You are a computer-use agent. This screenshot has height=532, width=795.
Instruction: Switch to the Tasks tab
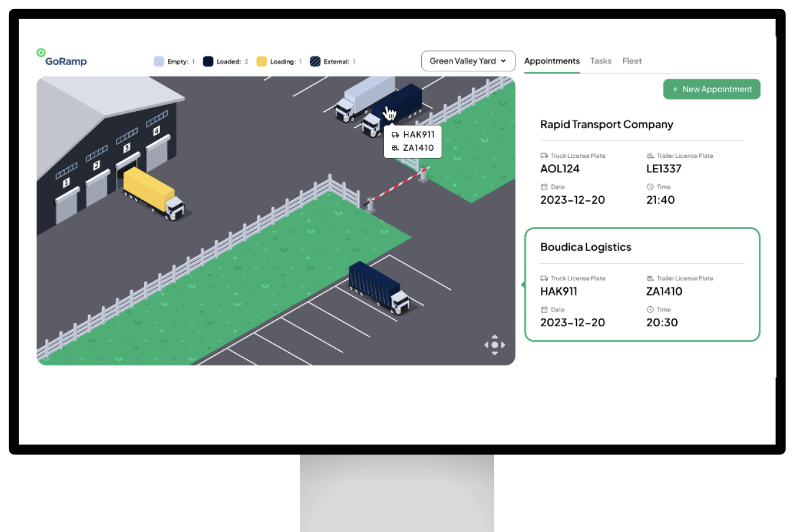tap(601, 61)
